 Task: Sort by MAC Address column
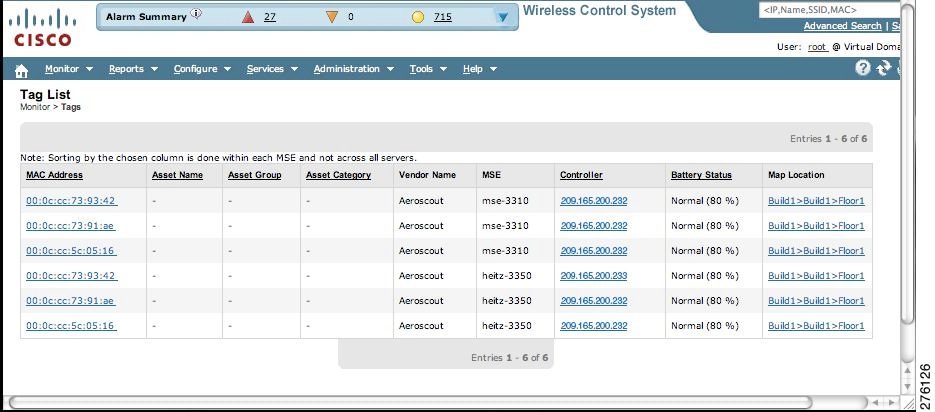pyautogui.click(x=54, y=175)
